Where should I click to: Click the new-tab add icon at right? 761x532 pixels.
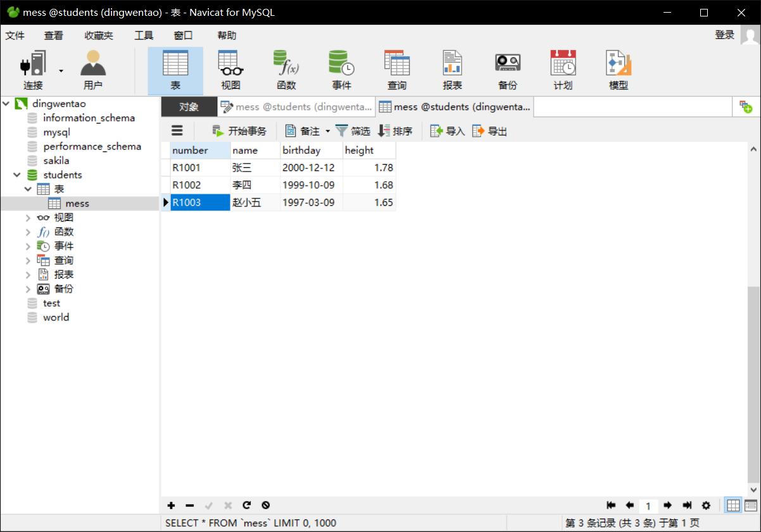pyautogui.click(x=746, y=107)
